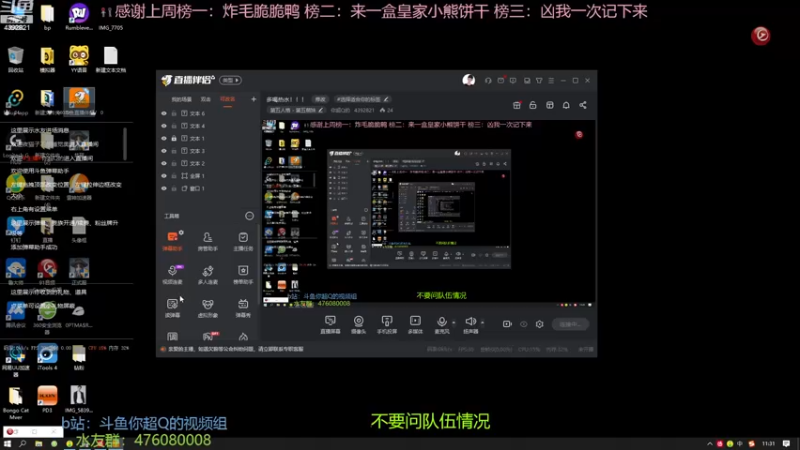Open the Windows Start menu
The image size is (800, 450).
click(7, 444)
